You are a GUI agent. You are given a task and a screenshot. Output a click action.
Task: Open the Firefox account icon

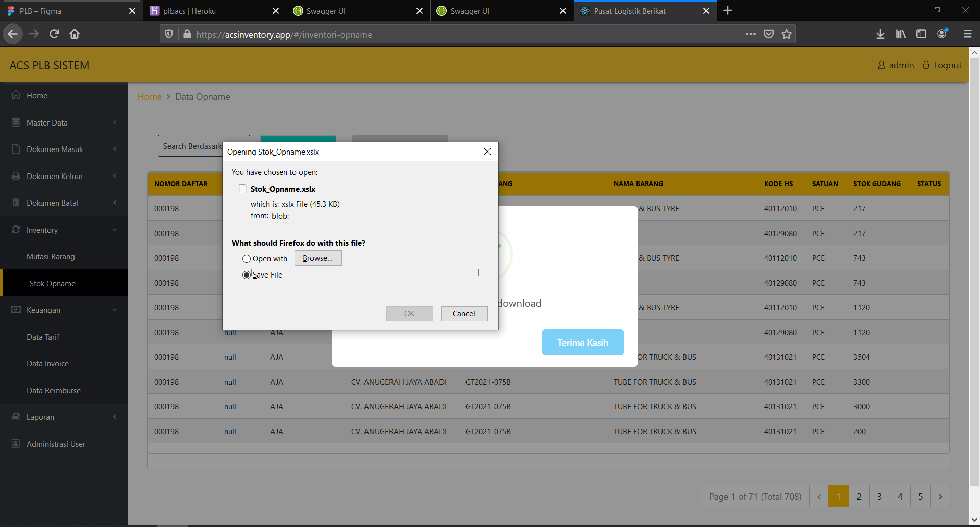pyautogui.click(x=942, y=34)
